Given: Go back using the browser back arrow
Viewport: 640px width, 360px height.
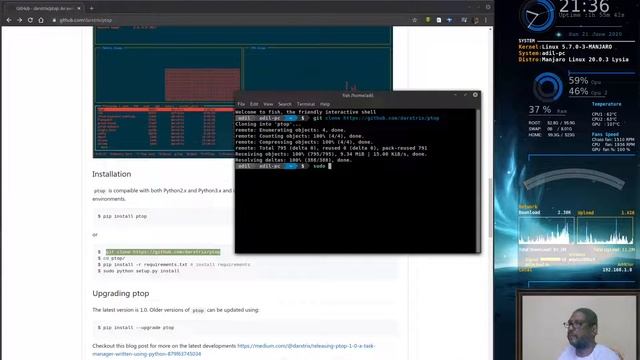Looking at the screenshot, I should click(9, 20).
